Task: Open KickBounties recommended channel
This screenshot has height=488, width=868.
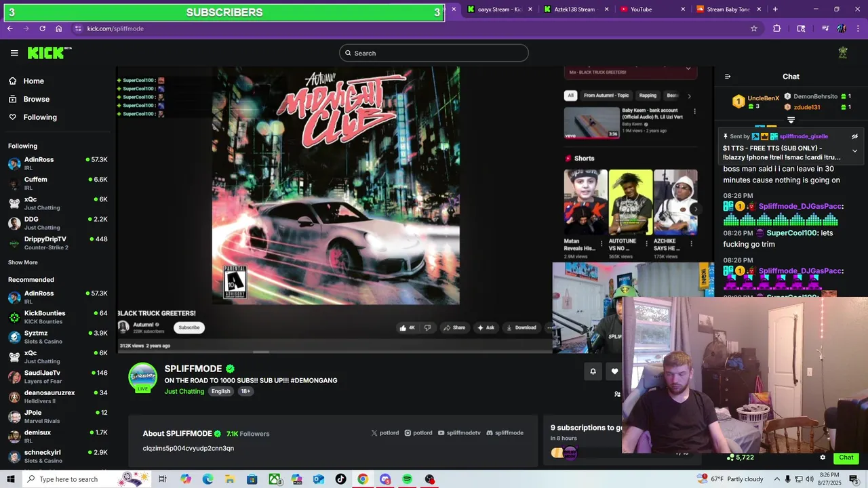Action: click(58, 317)
